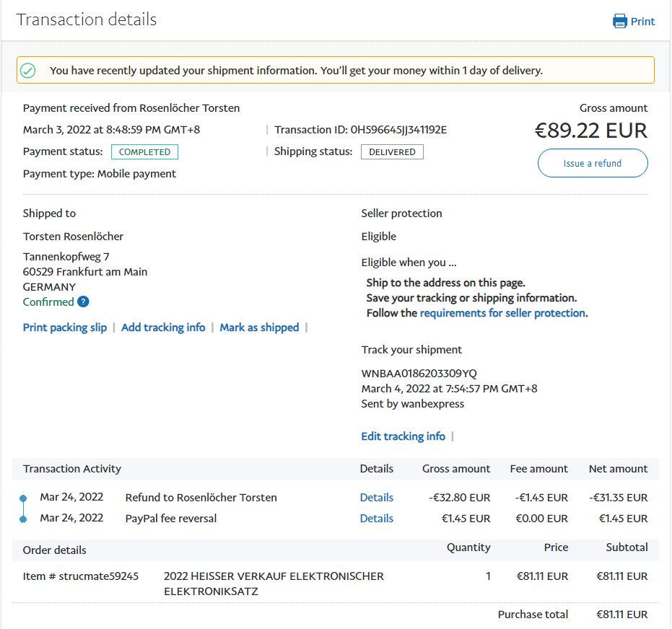
Task: Click the DELIVERED shipping status badge
Action: [x=392, y=152]
